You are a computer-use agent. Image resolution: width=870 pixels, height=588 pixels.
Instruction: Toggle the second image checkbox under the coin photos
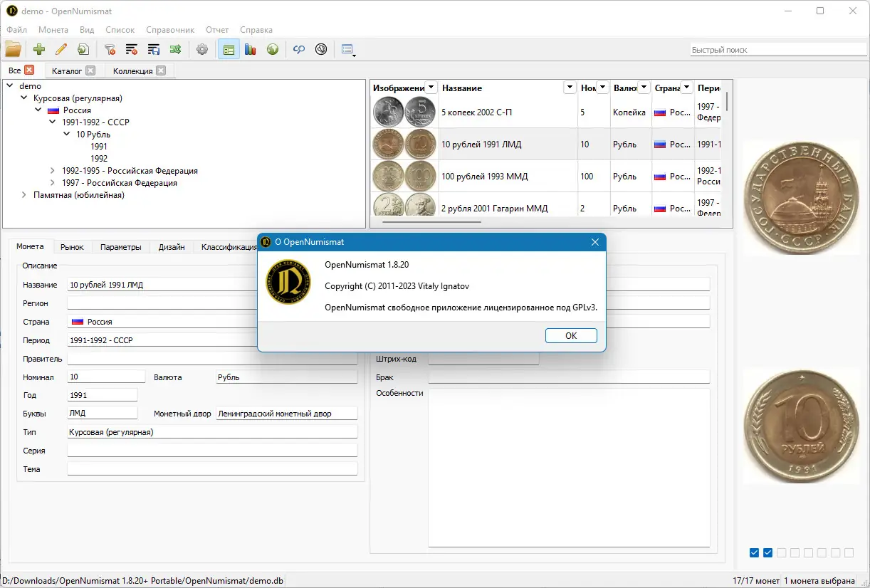(768, 552)
